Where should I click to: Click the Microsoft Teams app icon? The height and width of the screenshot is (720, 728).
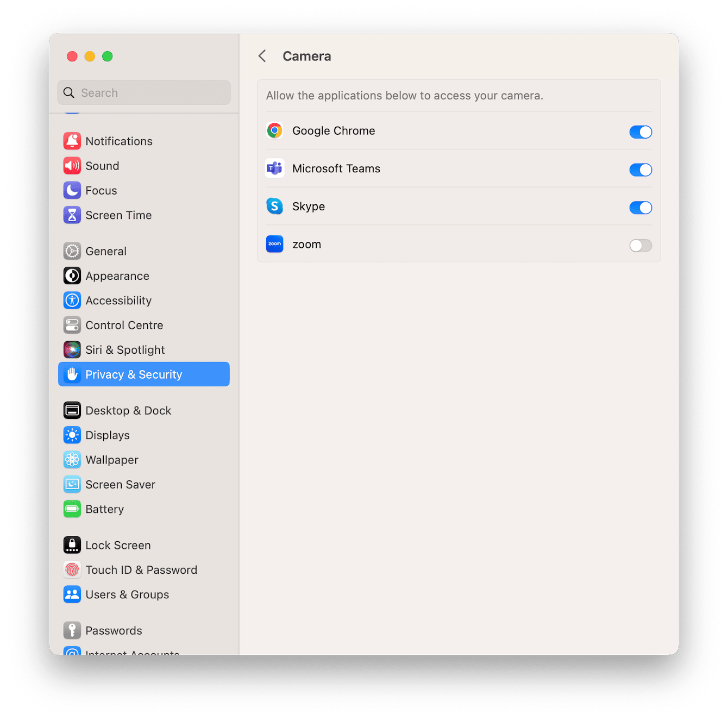[x=275, y=168]
